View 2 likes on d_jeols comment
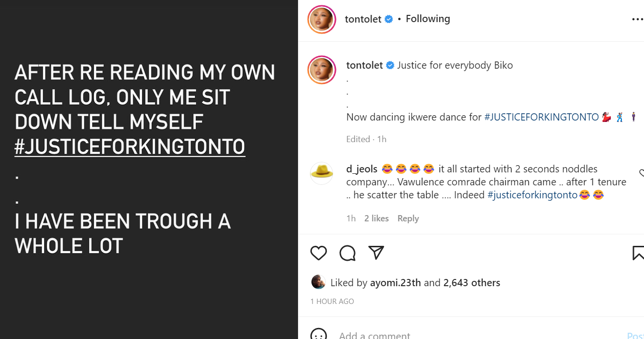 pos(376,218)
